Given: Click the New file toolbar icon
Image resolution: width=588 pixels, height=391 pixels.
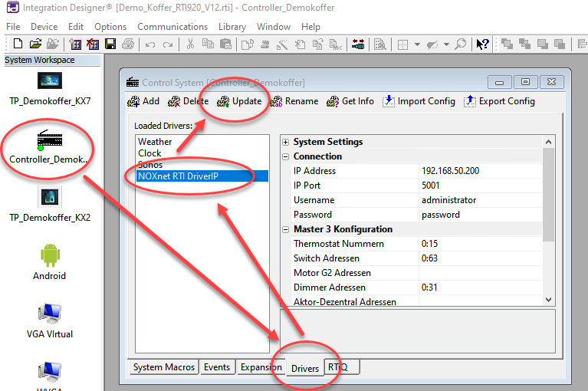Looking at the screenshot, I should click(18, 44).
